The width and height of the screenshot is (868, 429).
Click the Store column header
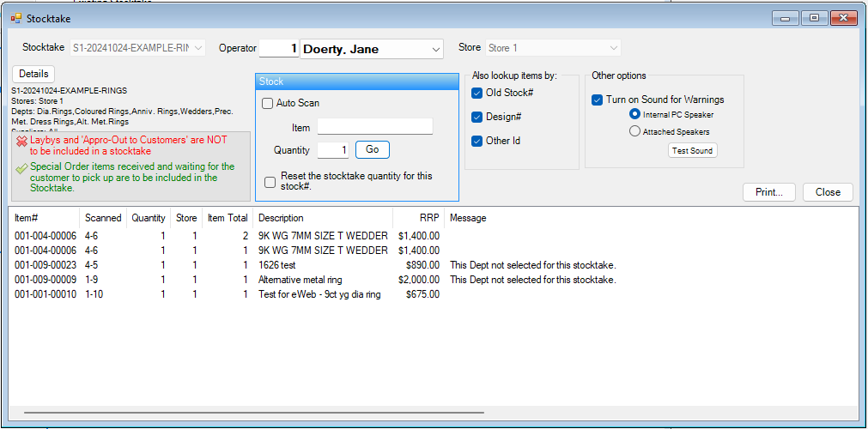(x=186, y=218)
